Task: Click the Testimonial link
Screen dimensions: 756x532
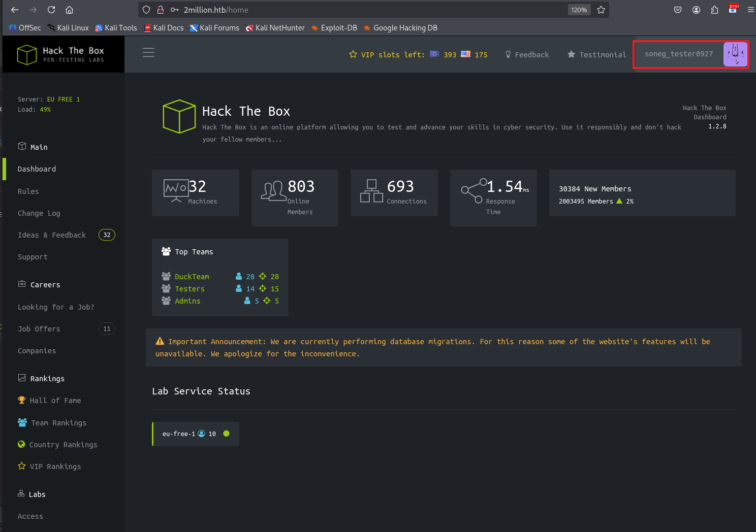Action: (x=597, y=55)
